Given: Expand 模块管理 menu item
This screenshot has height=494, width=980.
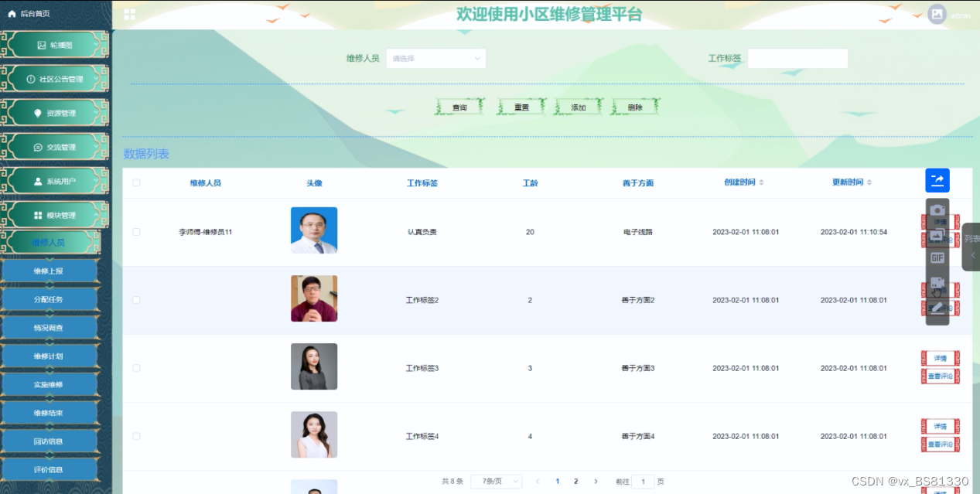Looking at the screenshot, I should (x=55, y=215).
